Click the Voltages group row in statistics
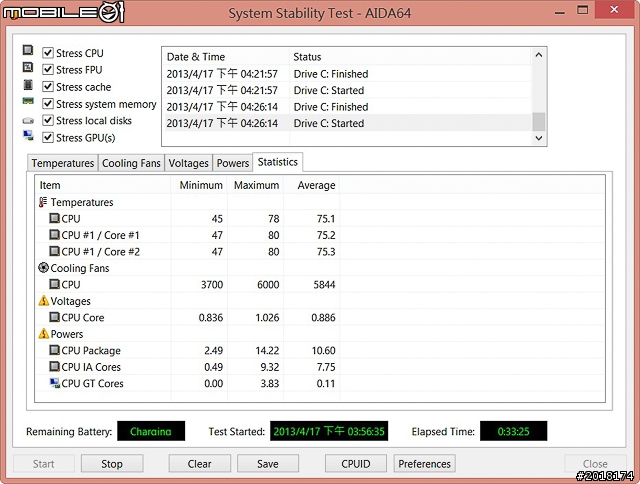 (320, 301)
